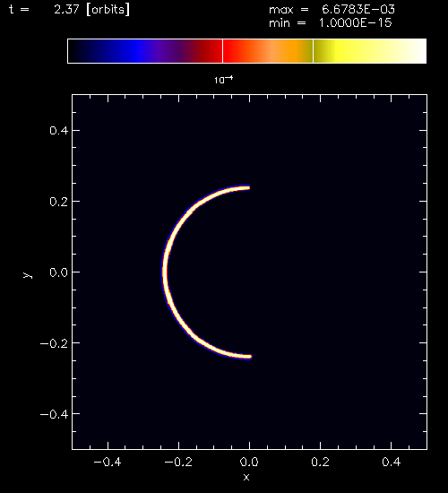The width and height of the screenshot is (448, 493).
Task: Click the −0.4 tick label on x-axis
Action: pyautogui.click(x=108, y=462)
